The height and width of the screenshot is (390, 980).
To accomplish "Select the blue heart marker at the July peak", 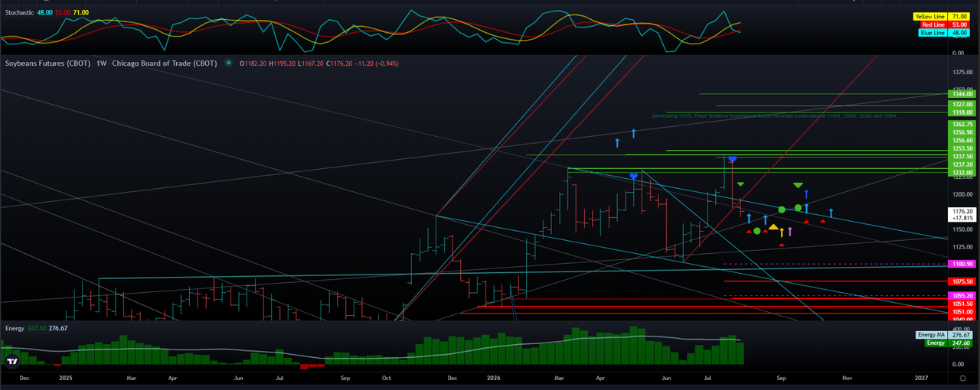I will [732, 158].
